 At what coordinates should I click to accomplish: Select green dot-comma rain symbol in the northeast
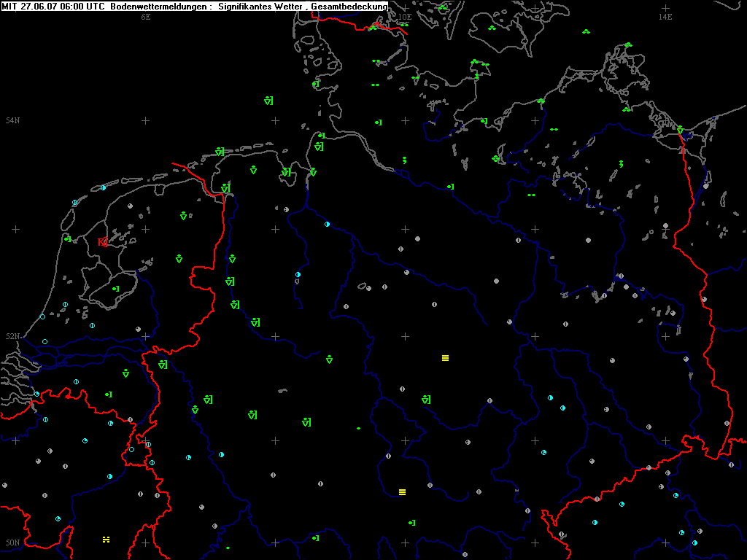621,163
